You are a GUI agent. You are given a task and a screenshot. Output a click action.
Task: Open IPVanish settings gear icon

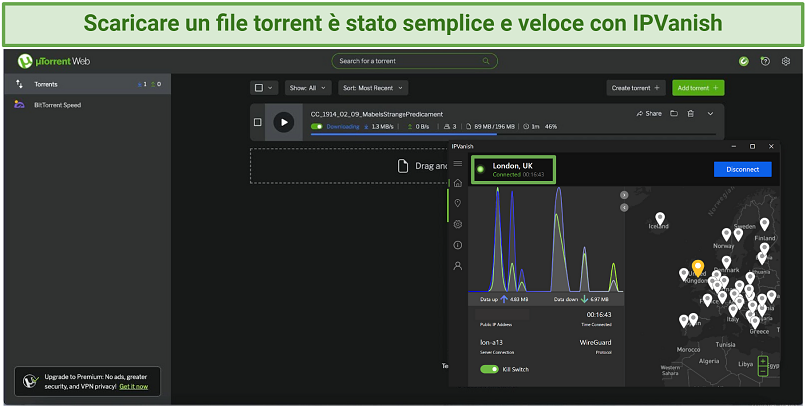pyautogui.click(x=457, y=225)
